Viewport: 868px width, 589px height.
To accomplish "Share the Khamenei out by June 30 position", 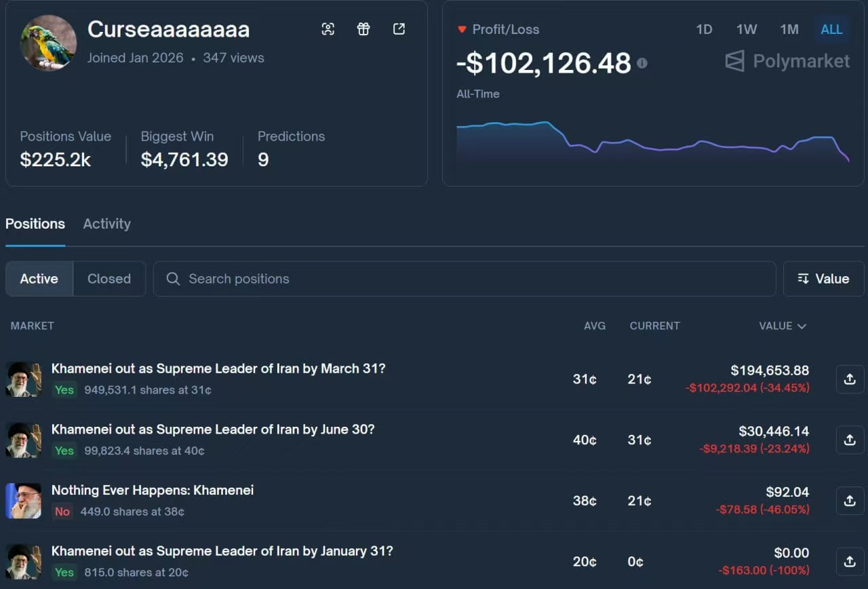I will 850,440.
